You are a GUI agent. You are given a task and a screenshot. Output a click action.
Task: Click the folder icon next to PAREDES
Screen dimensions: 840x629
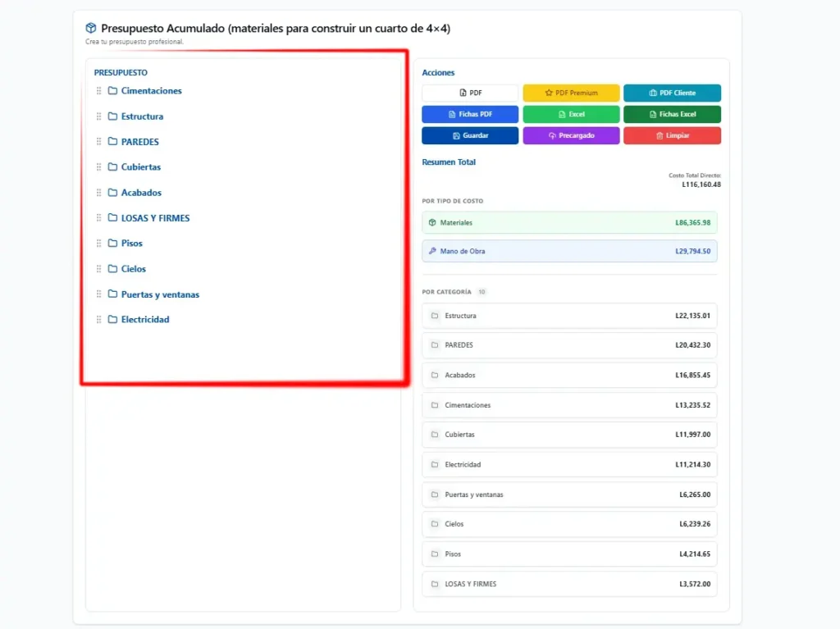(x=113, y=142)
